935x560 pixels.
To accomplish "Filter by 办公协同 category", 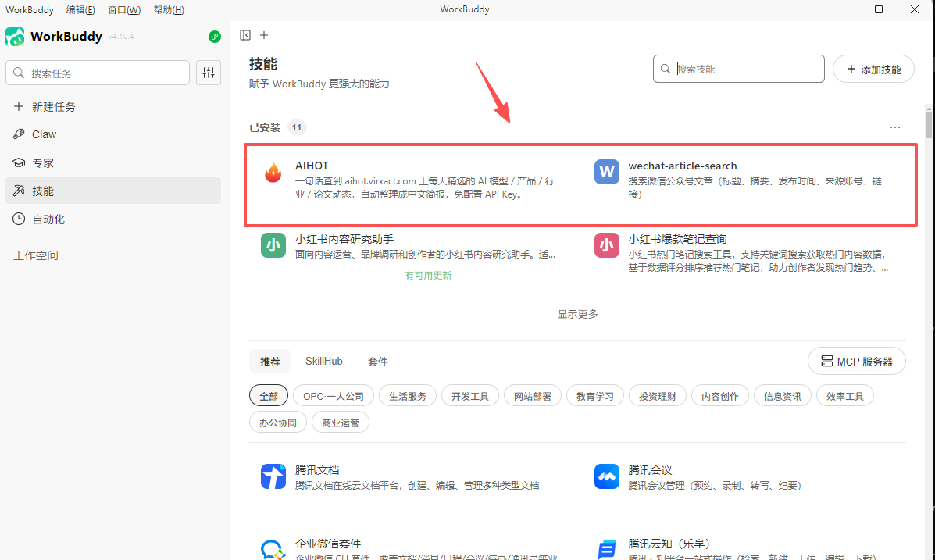I will (x=278, y=423).
